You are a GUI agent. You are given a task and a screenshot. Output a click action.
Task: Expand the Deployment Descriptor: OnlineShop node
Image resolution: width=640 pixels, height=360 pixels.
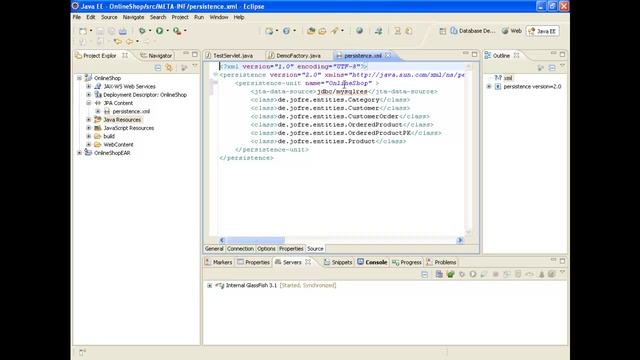click(89, 95)
